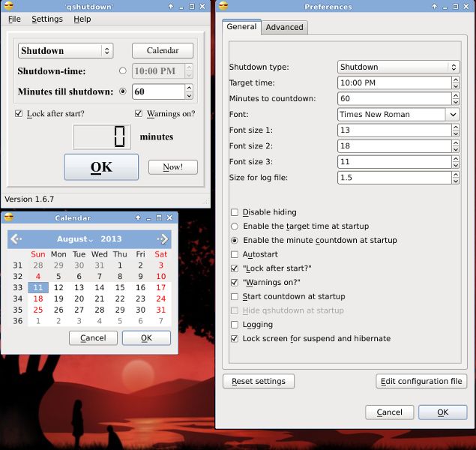Click the Now! button
This screenshot has width=476, height=450.
[173, 167]
